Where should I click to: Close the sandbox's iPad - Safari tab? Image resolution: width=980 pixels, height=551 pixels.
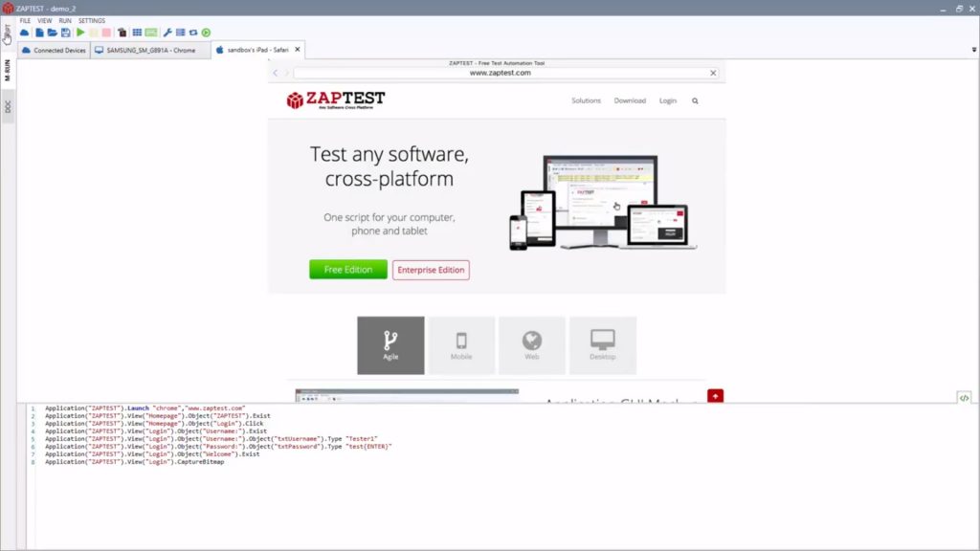(298, 50)
